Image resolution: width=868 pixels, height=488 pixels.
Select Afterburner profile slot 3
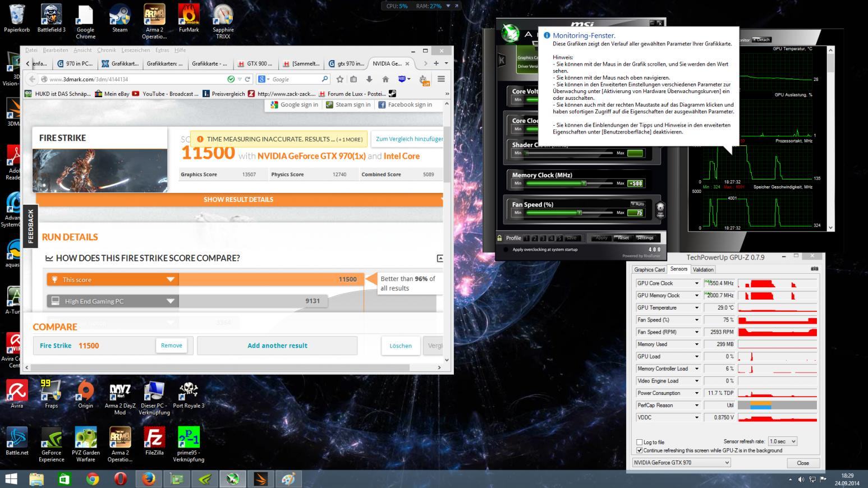click(x=543, y=238)
